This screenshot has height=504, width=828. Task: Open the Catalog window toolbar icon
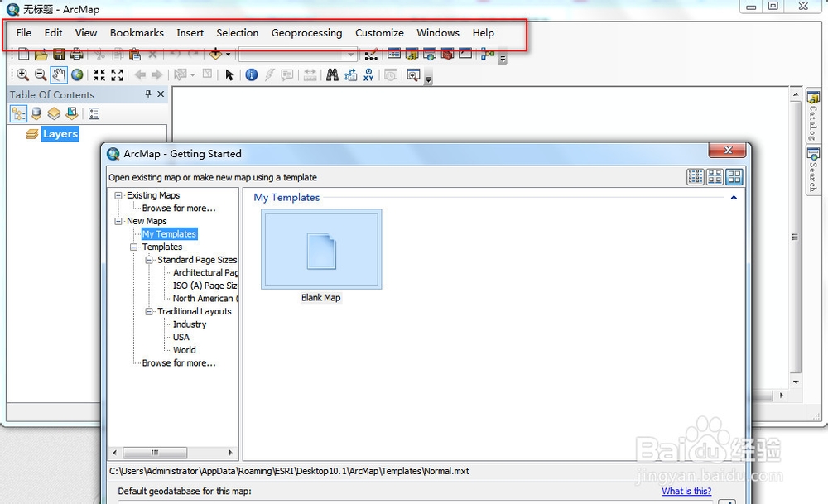(x=412, y=54)
